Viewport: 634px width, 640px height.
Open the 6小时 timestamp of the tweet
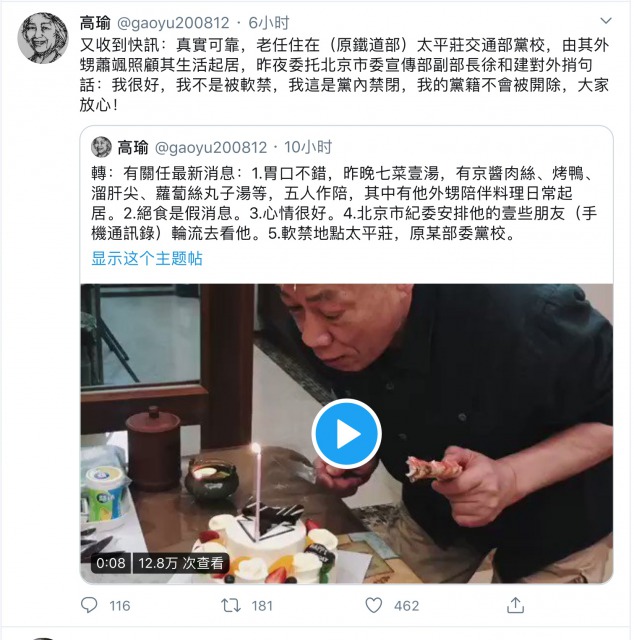pos(269,23)
